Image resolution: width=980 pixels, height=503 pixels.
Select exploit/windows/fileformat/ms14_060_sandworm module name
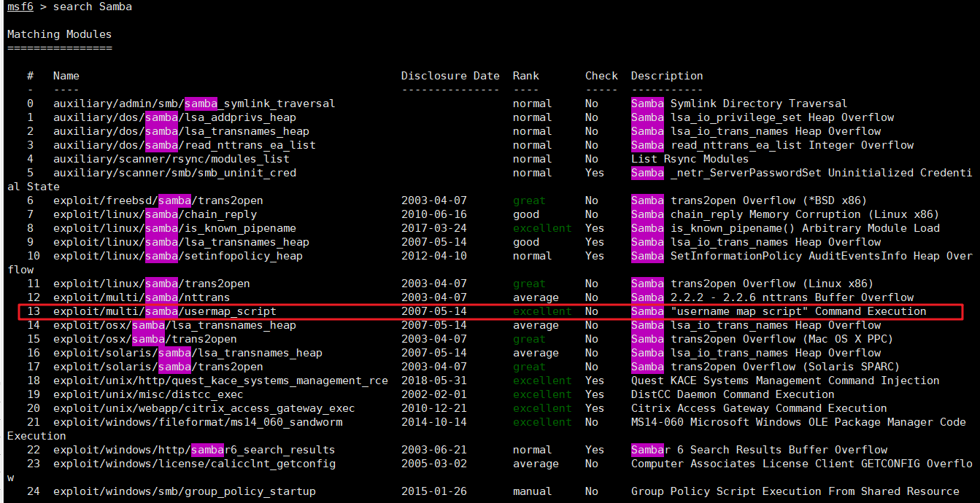pos(198,422)
